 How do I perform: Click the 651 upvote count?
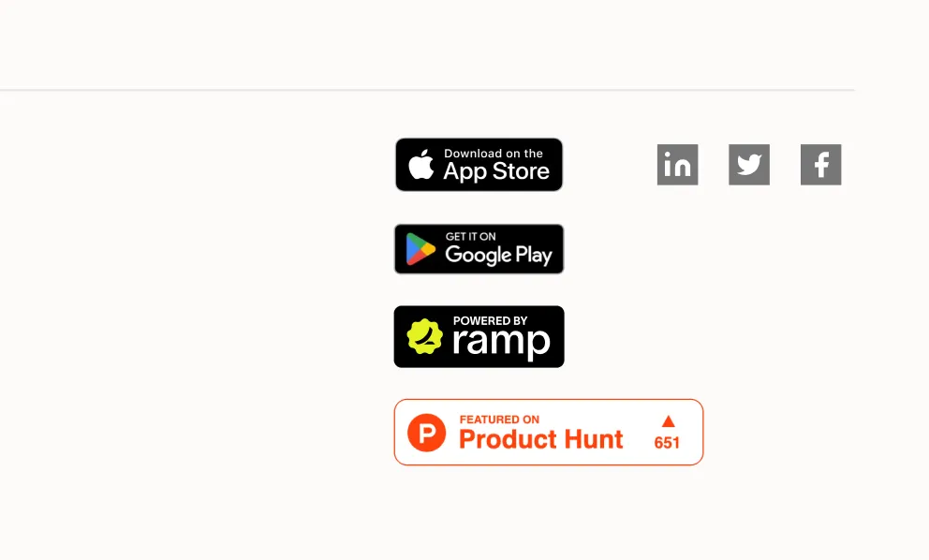667,443
